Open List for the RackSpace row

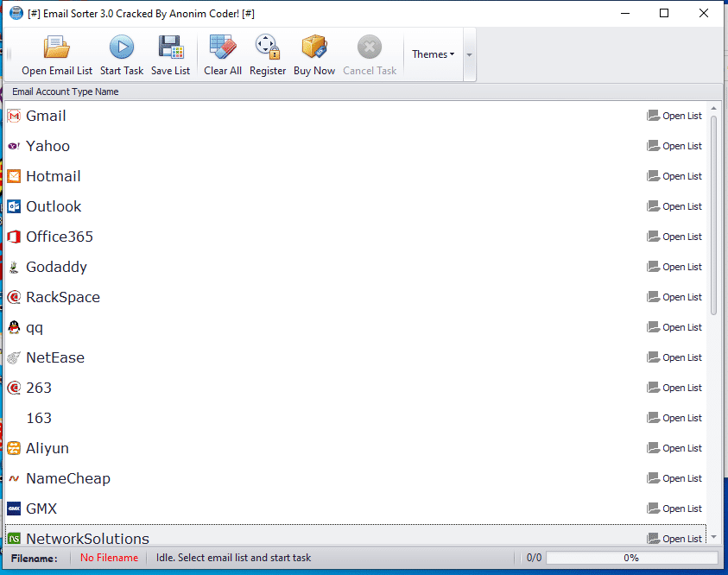point(674,297)
